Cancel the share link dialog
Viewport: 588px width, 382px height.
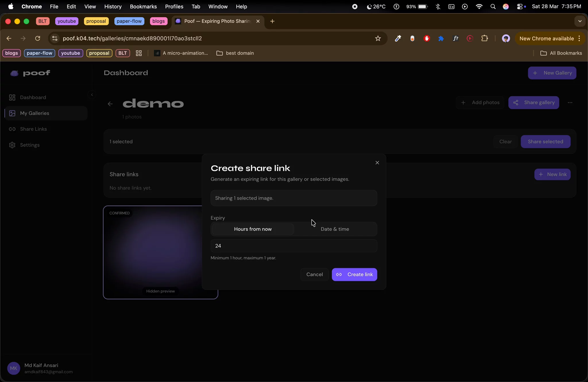(314, 274)
